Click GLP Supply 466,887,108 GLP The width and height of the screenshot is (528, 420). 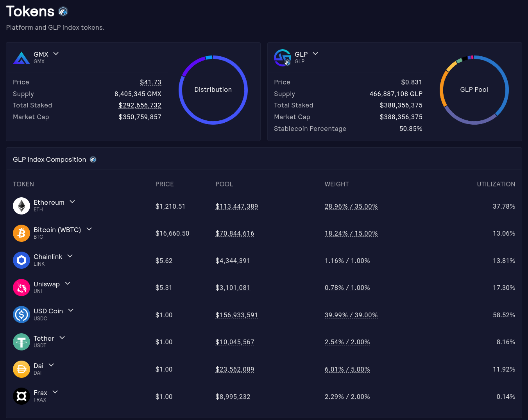(396, 94)
